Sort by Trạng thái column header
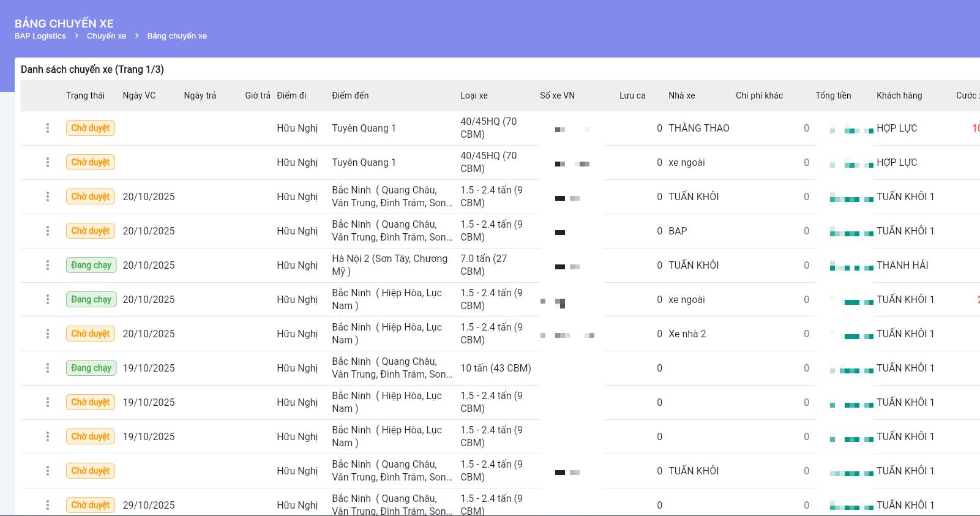 85,95
